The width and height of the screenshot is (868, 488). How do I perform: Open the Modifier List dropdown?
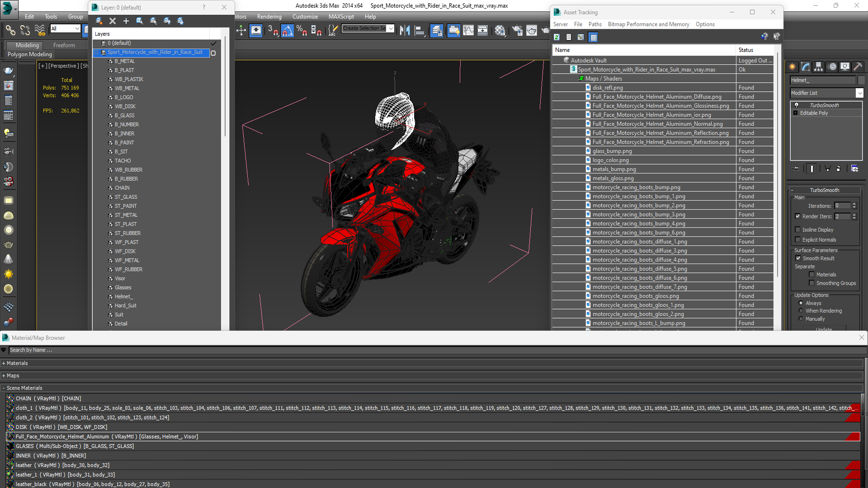coord(859,93)
